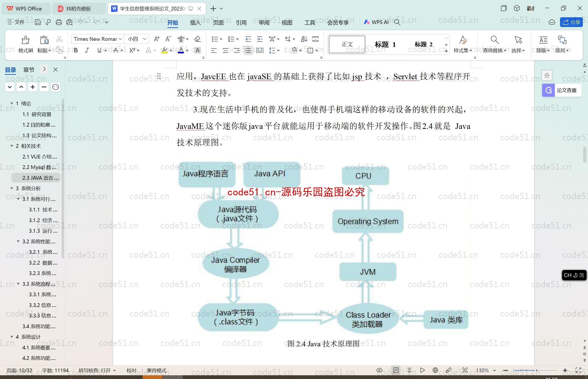
Task: Open the zoom 130% dropdown
Action: point(494,370)
